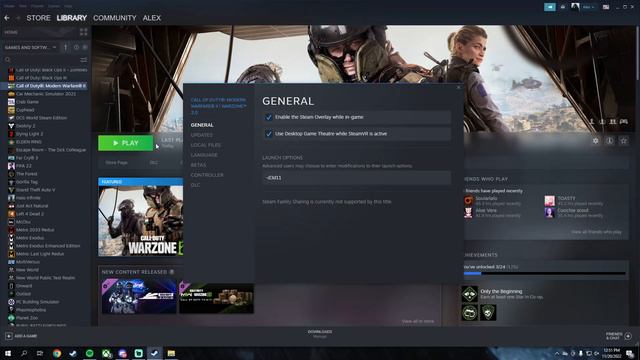Go back with the left arrow

click(x=7, y=18)
